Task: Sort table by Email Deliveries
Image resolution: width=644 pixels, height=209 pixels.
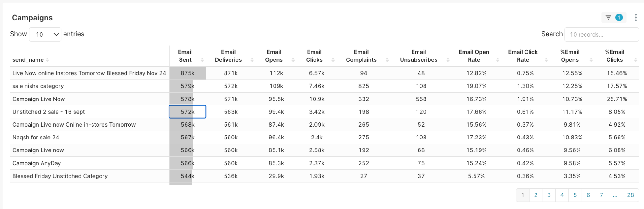Action: pyautogui.click(x=252, y=60)
